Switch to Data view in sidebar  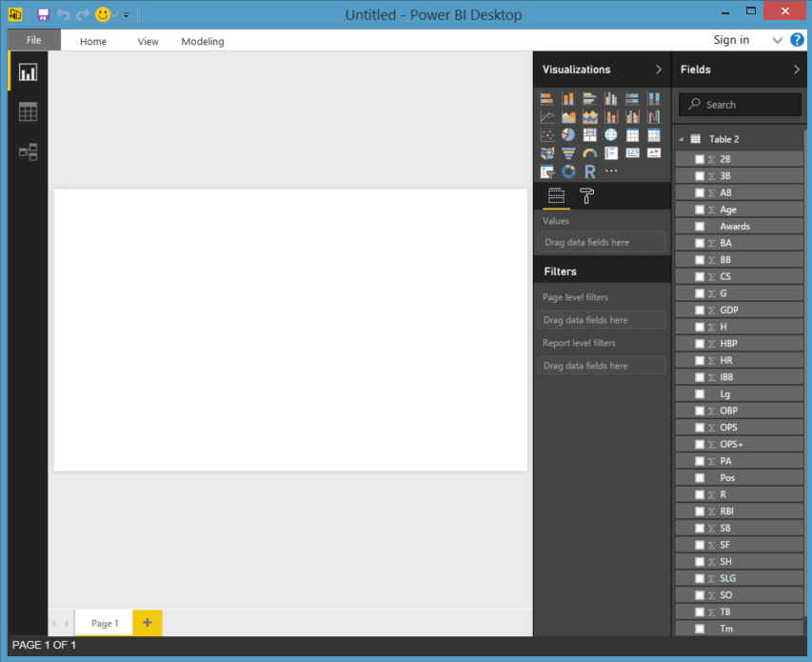[x=28, y=112]
